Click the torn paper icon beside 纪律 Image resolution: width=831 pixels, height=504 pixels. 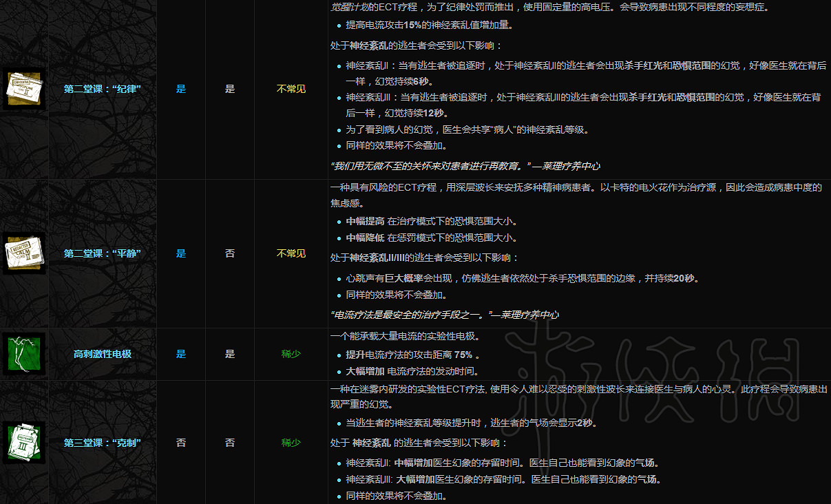pyautogui.click(x=24, y=88)
